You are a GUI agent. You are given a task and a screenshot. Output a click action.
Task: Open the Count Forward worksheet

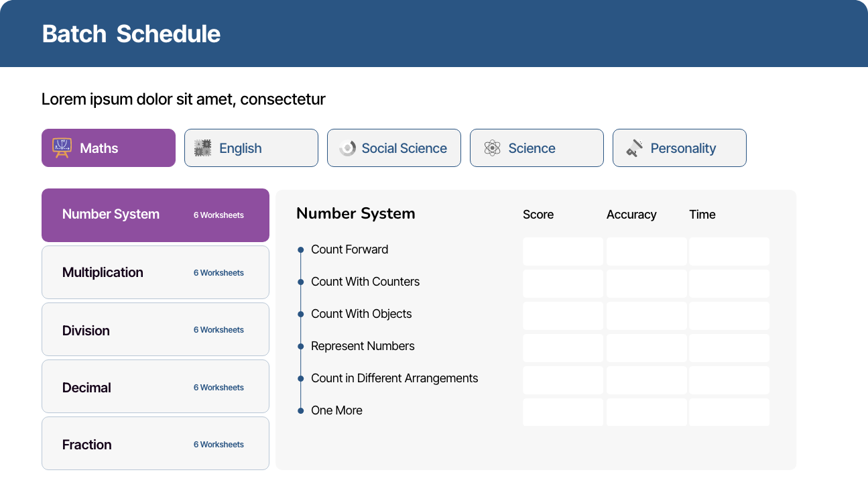click(x=349, y=249)
